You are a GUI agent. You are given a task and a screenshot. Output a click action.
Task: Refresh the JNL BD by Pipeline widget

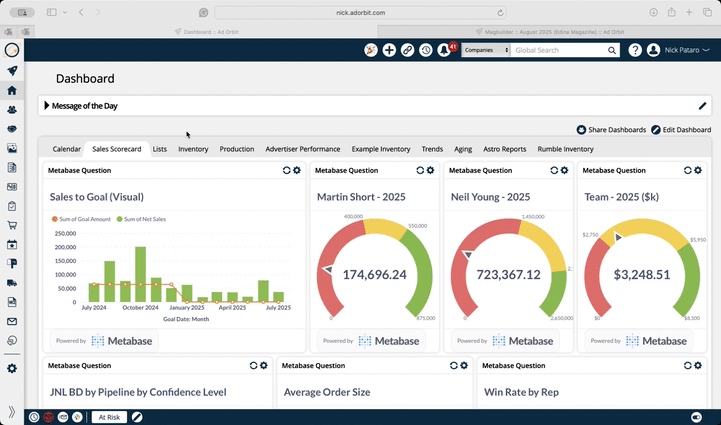[253, 365]
